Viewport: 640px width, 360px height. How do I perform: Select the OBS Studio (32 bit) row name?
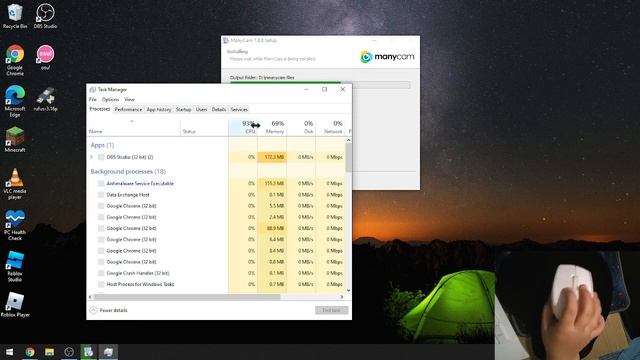click(x=130, y=157)
